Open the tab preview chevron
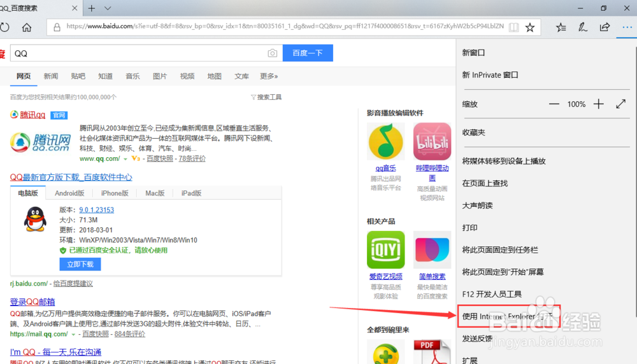This screenshot has width=637, height=364. [108, 8]
